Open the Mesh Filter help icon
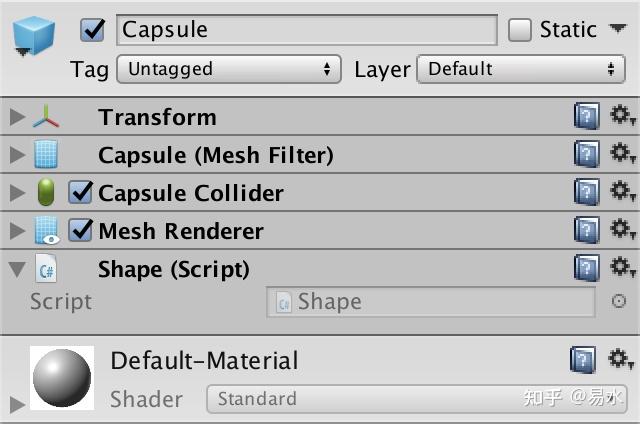Screen dimensions: 640x424 point(586,155)
